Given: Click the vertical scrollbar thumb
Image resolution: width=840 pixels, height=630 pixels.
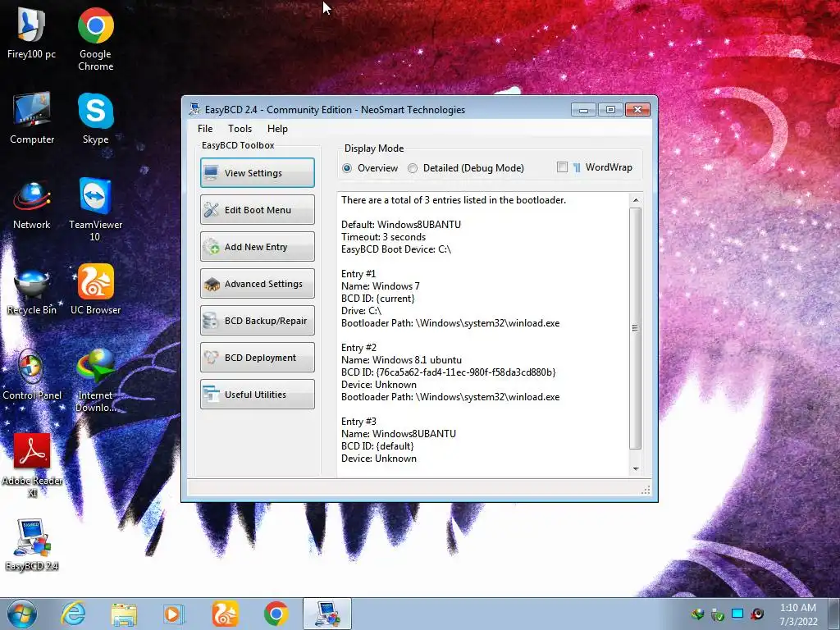Looking at the screenshot, I should point(636,328).
